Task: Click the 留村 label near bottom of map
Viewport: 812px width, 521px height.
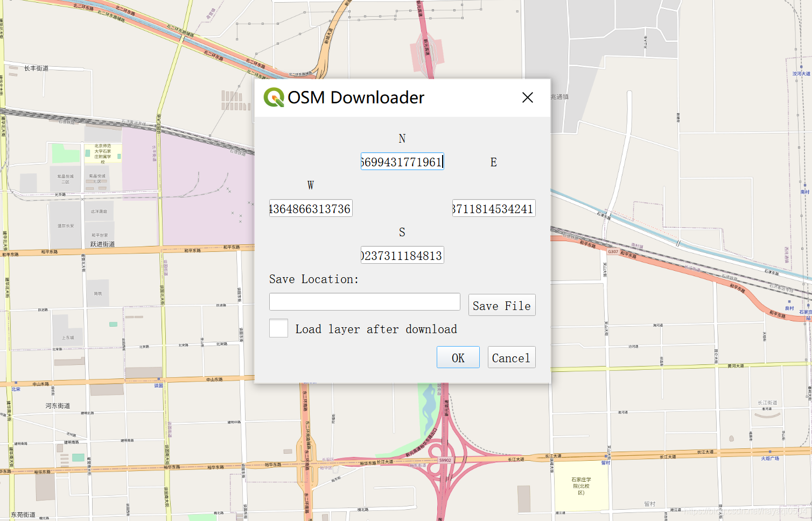Action: [650, 504]
